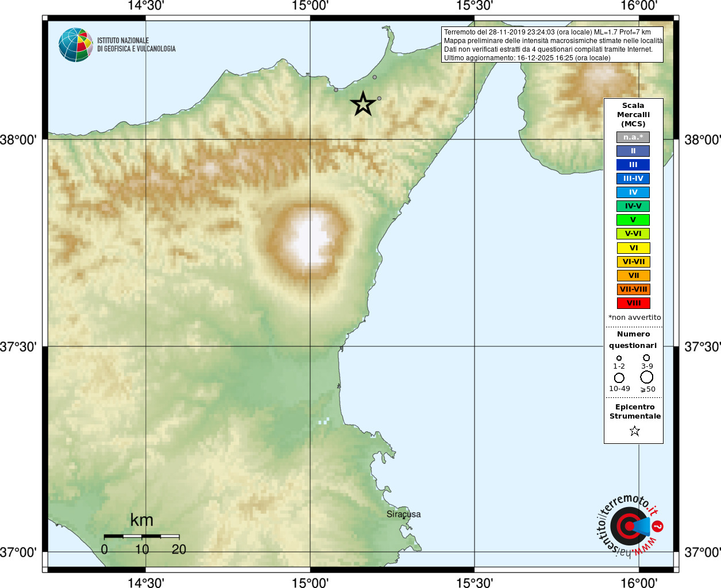Click the top 15°30' longitude label
Screen dimensions: 721x588
[475, 6]
